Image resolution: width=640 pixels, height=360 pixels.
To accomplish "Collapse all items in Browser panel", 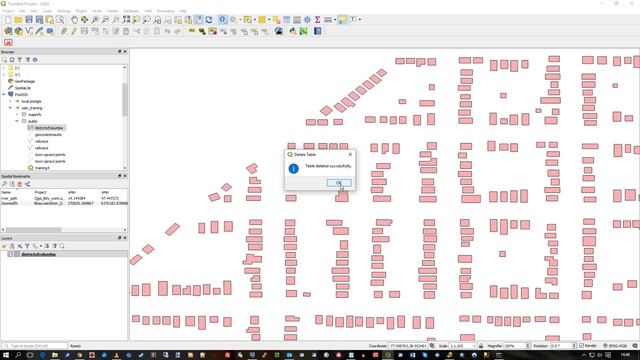I will [27, 60].
